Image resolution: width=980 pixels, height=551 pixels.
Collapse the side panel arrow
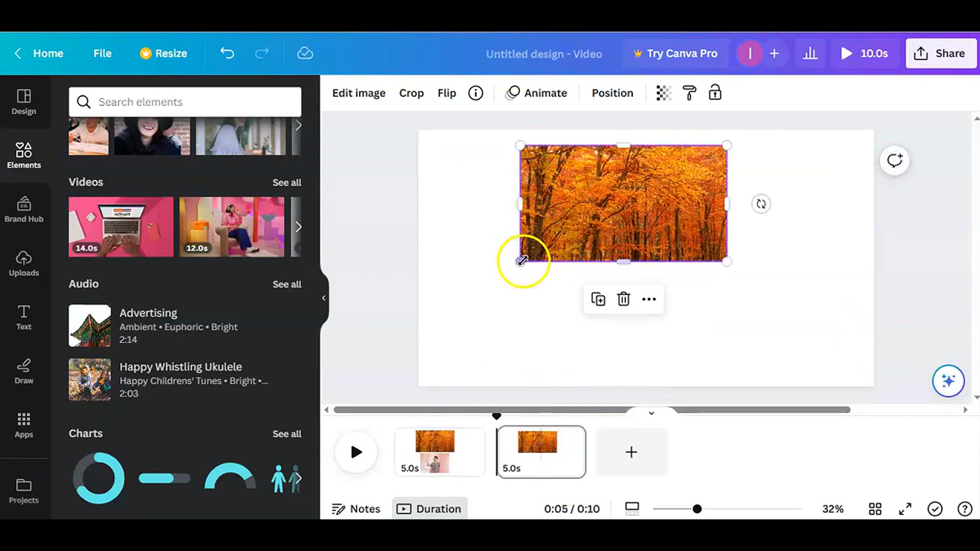point(324,298)
